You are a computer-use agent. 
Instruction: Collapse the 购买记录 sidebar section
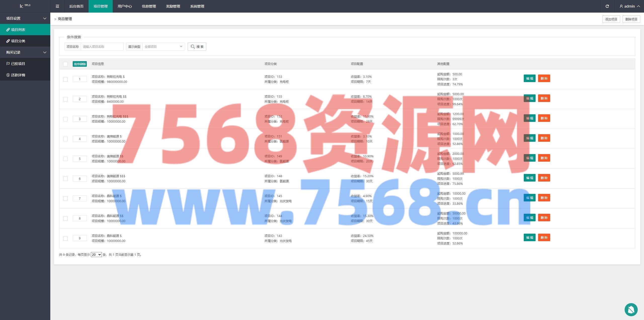pos(25,52)
